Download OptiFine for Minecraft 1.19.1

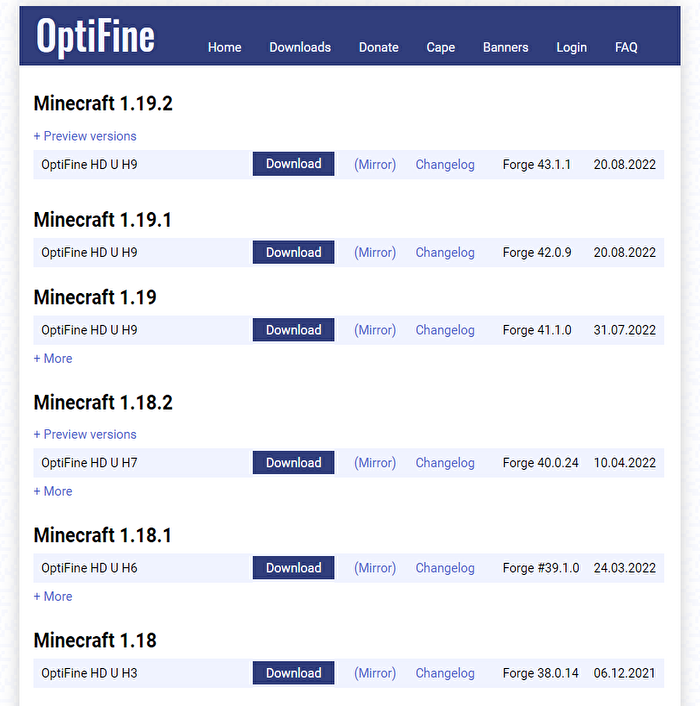click(294, 252)
